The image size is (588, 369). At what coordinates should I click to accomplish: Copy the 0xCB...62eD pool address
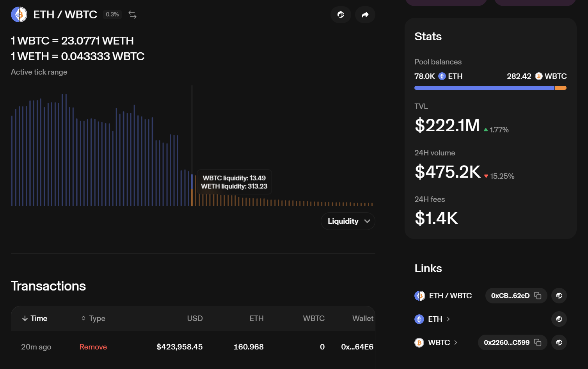pos(538,296)
